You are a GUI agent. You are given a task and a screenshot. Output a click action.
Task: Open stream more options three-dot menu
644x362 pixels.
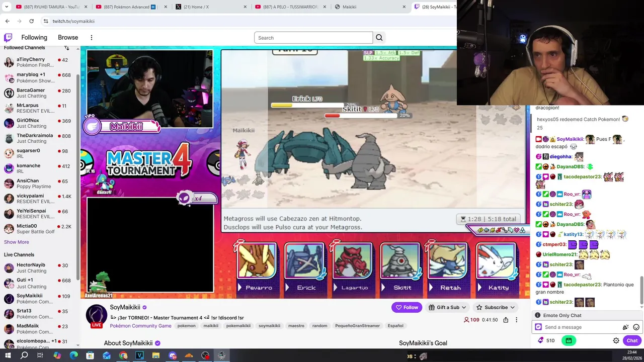click(516, 320)
